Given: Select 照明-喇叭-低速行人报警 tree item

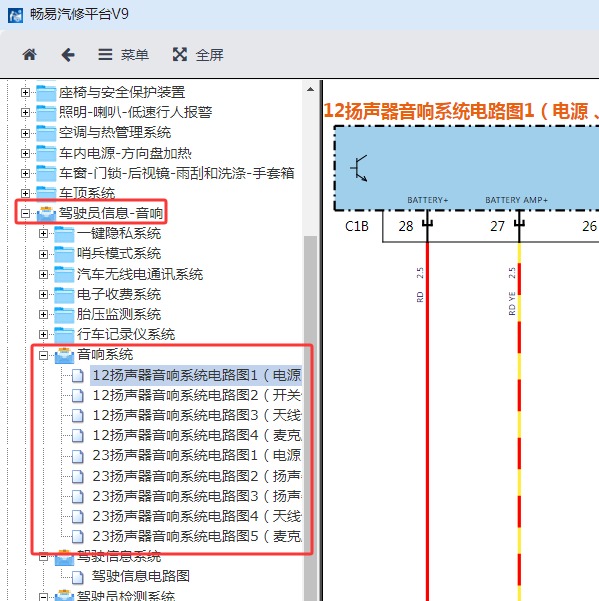Looking at the screenshot, I should [135, 112].
